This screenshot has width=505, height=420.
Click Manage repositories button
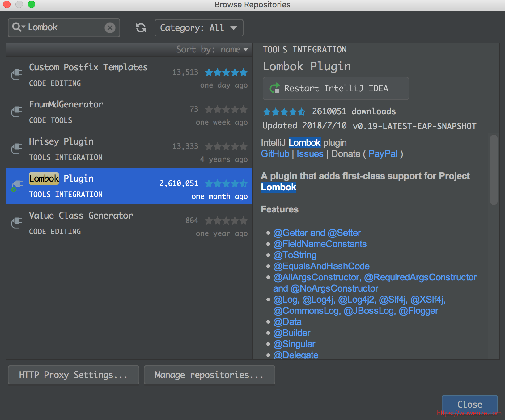tap(209, 375)
